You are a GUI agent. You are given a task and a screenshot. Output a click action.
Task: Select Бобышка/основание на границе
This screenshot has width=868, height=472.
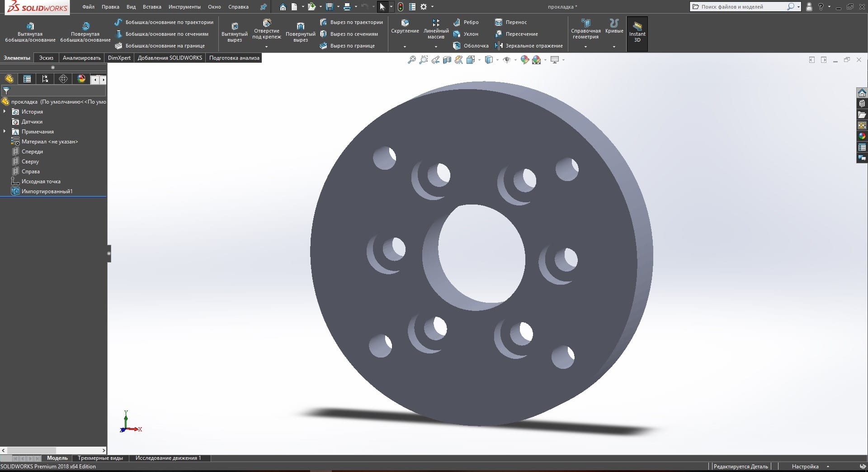[160, 46]
